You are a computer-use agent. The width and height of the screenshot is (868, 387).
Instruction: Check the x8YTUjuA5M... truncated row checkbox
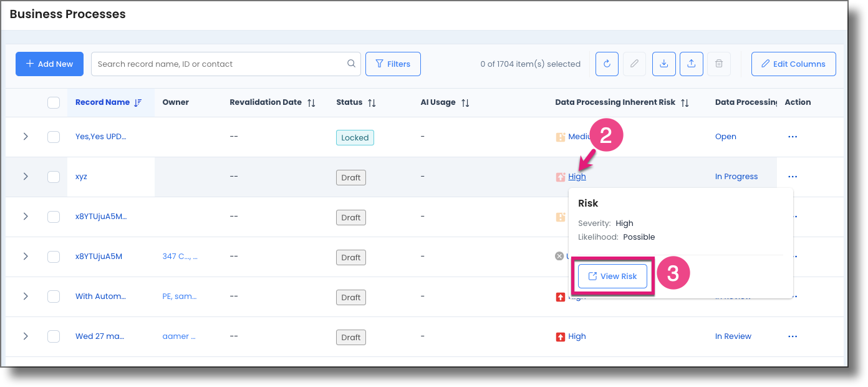point(54,217)
